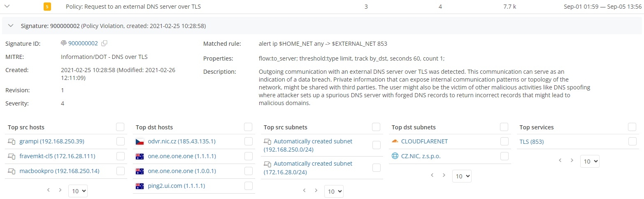Click the fingerprint icon next to Signature ID
The width and height of the screenshot is (644, 199).
tap(64, 43)
